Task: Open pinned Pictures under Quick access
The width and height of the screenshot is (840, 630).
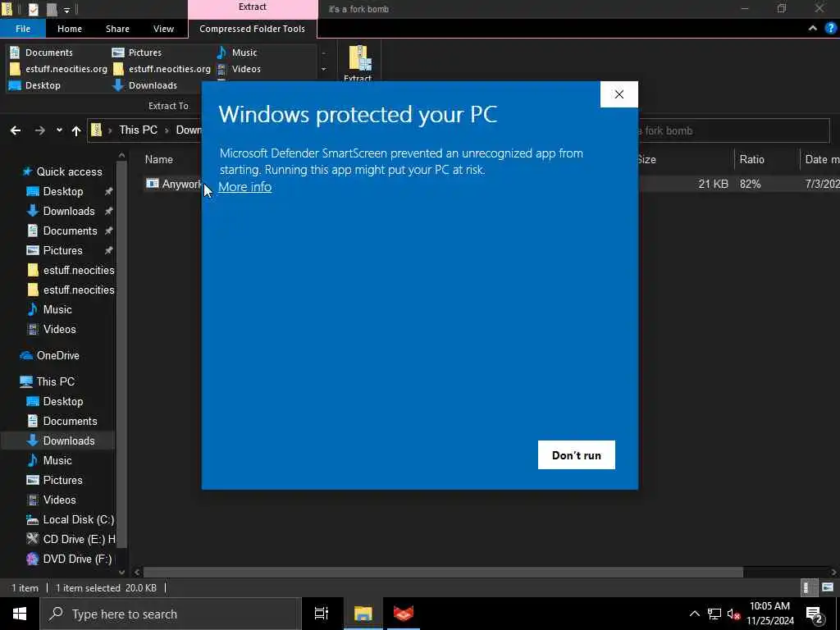Action: click(62, 250)
